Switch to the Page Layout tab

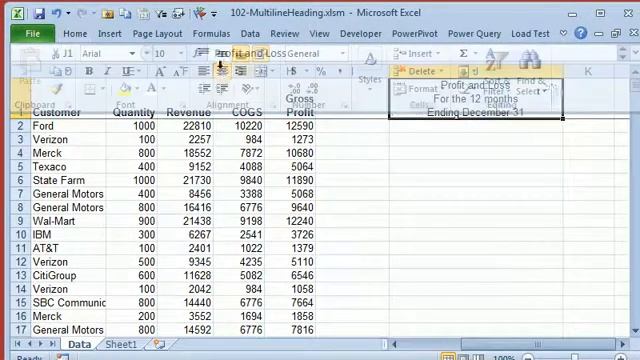click(157, 33)
